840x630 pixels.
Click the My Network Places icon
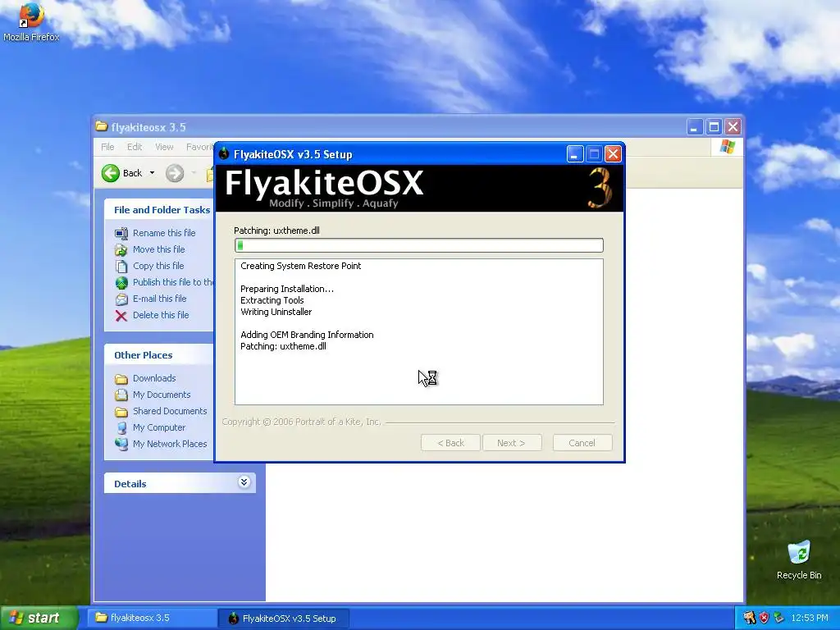click(x=121, y=444)
